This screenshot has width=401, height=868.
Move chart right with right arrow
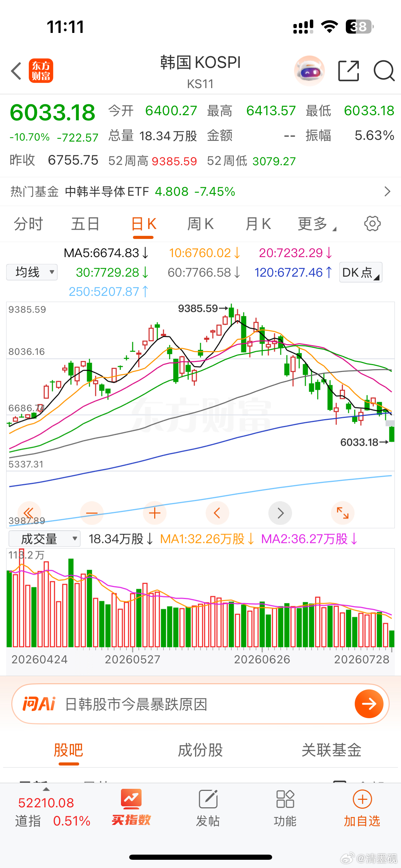click(280, 513)
